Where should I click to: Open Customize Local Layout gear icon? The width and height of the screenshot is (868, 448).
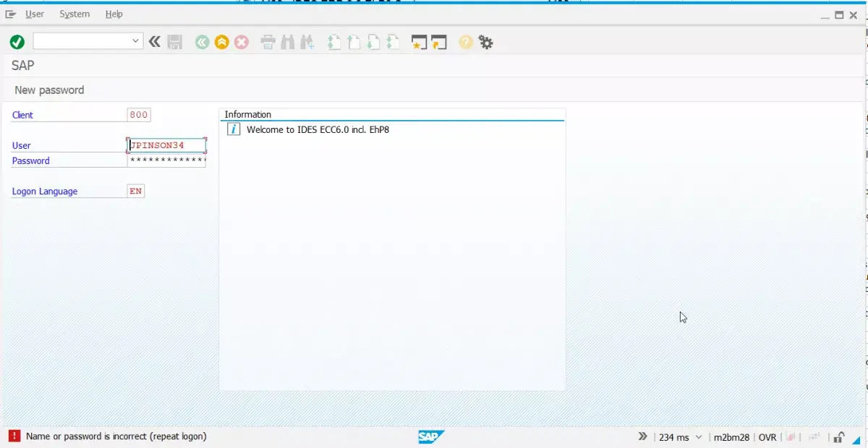pos(486,42)
